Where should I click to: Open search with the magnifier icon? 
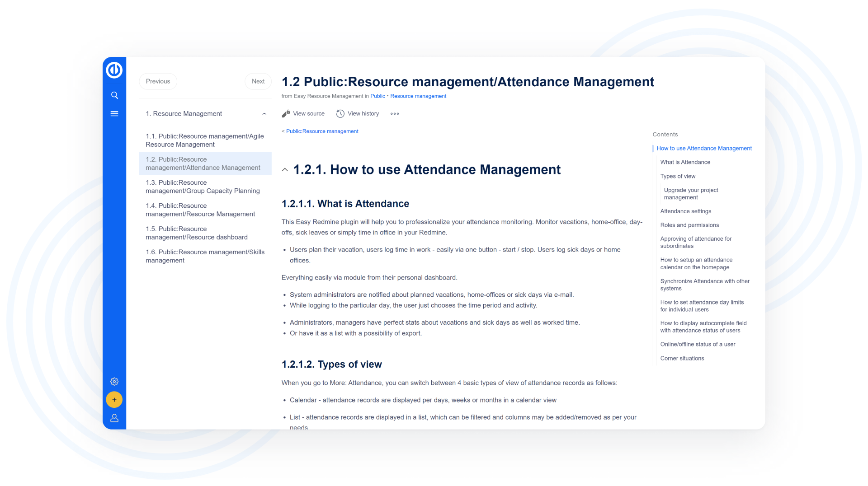114,95
